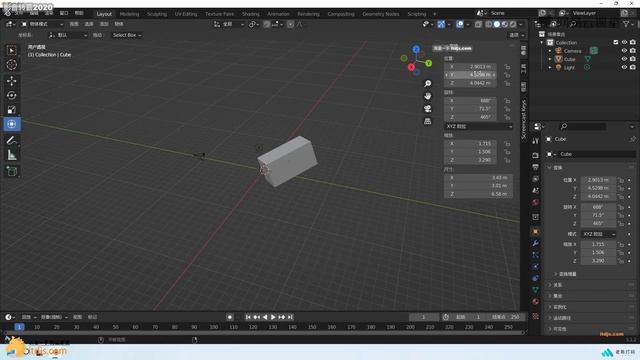Switch perspective/orthographic grid icon
The image size is (640, 360).
(427, 121)
